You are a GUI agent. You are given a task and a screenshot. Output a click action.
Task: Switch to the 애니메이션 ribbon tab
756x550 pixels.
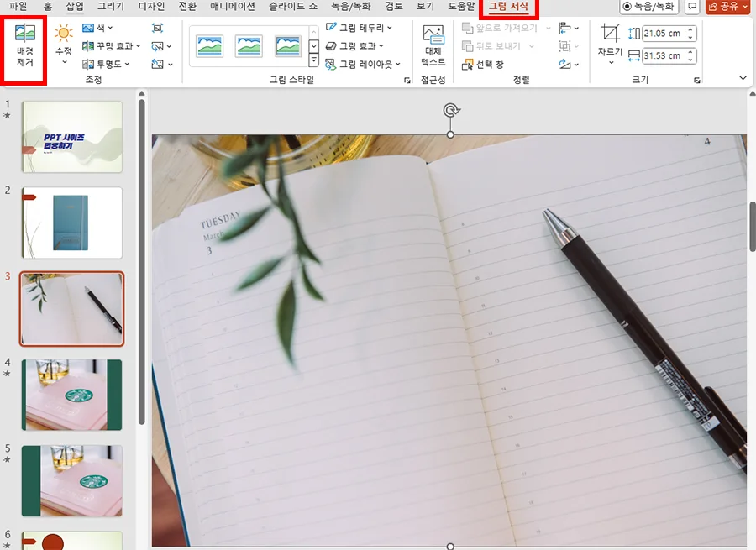(x=233, y=6)
